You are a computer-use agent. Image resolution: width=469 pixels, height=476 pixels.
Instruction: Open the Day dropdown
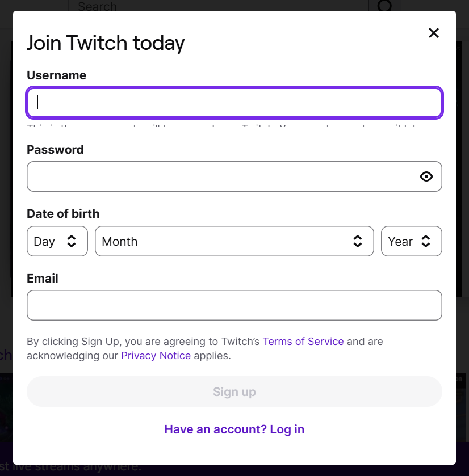point(57,241)
